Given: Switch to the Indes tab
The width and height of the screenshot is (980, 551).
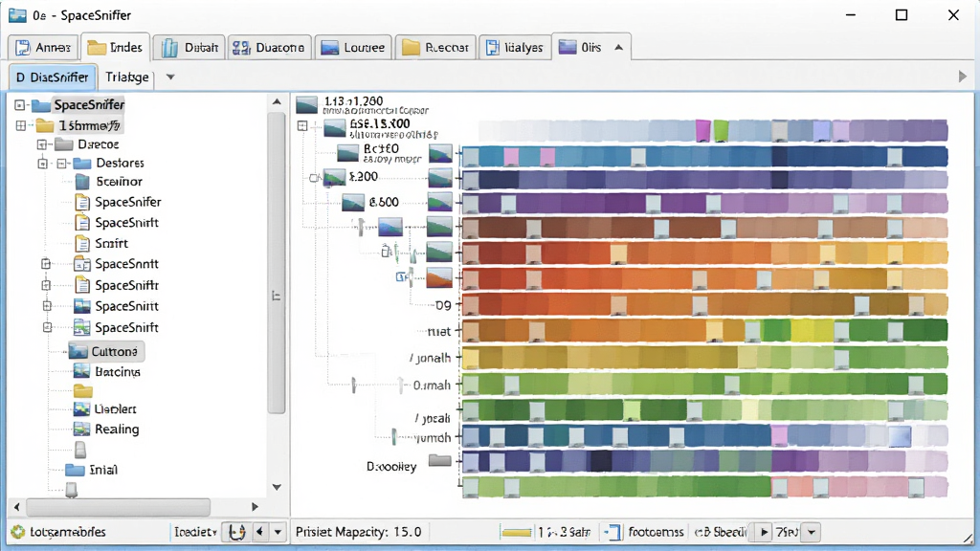Looking at the screenshot, I should (x=116, y=47).
